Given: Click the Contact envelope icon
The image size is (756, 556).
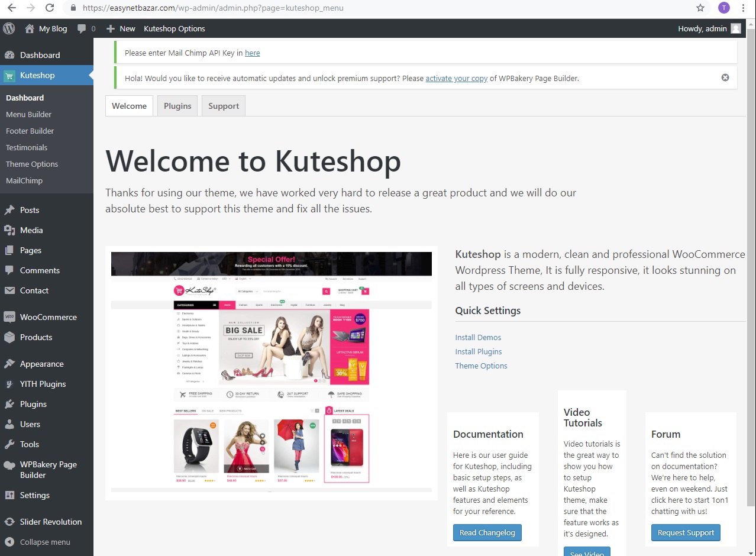Looking at the screenshot, I should tap(9, 290).
